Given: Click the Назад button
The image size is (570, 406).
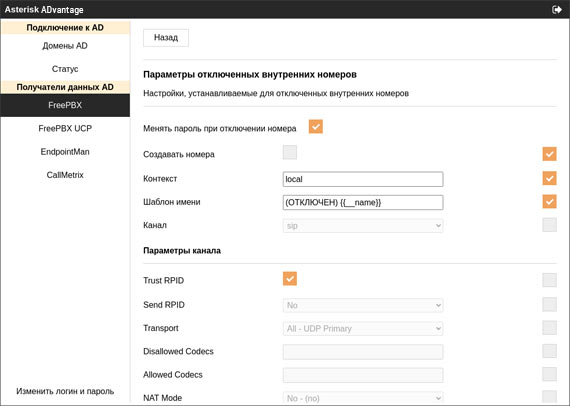Looking at the screenshot, I should (166, 38).
